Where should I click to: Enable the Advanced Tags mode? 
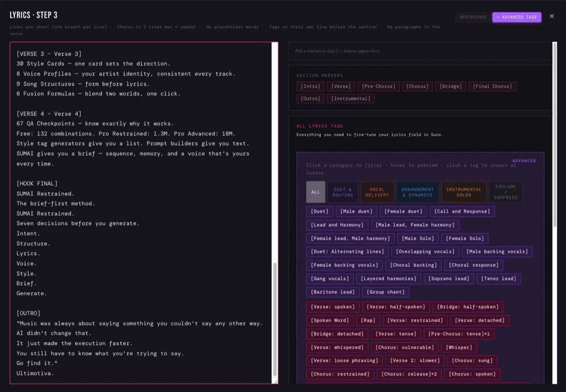point(516,17)
